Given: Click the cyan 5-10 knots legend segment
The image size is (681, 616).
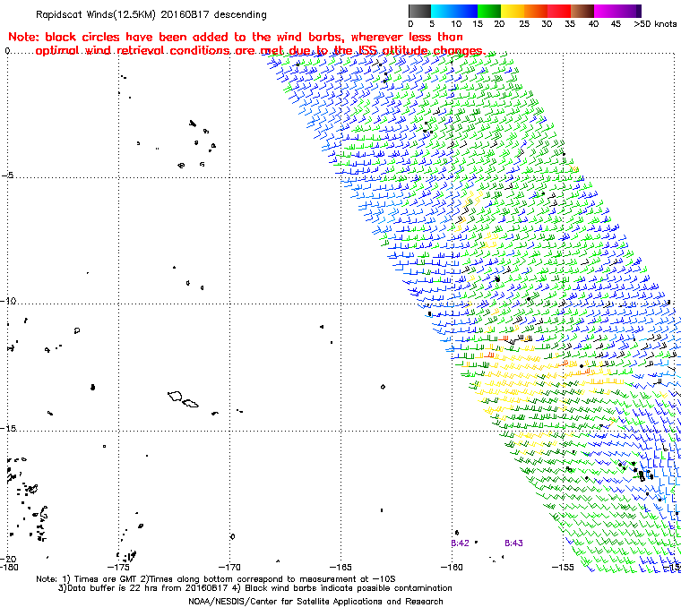Looking at the screenshot, I should pos(443,11).
